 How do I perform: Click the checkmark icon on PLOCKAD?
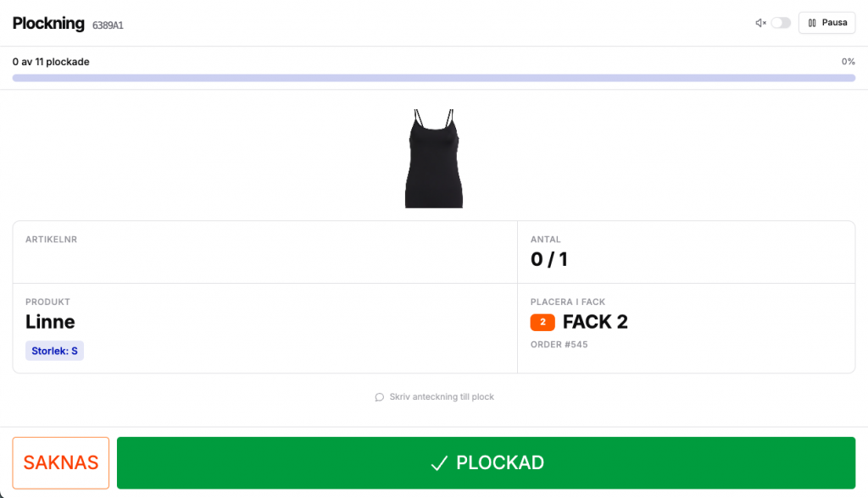click(x=438, y=463)
